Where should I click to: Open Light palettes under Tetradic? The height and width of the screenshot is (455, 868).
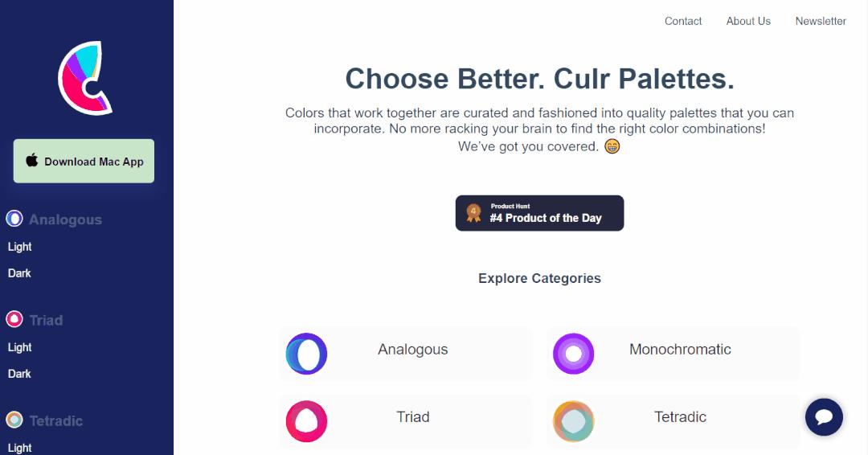click(x=20, y=448)
